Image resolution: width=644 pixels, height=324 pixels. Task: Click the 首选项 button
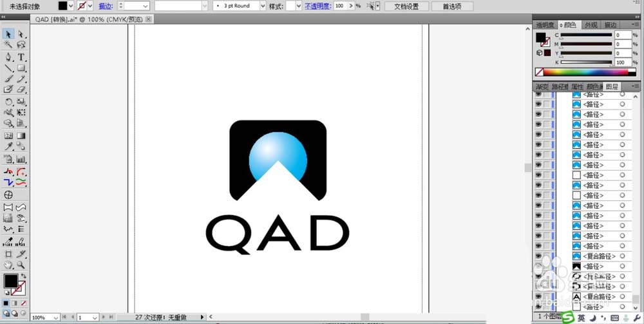tap(452, 6)
